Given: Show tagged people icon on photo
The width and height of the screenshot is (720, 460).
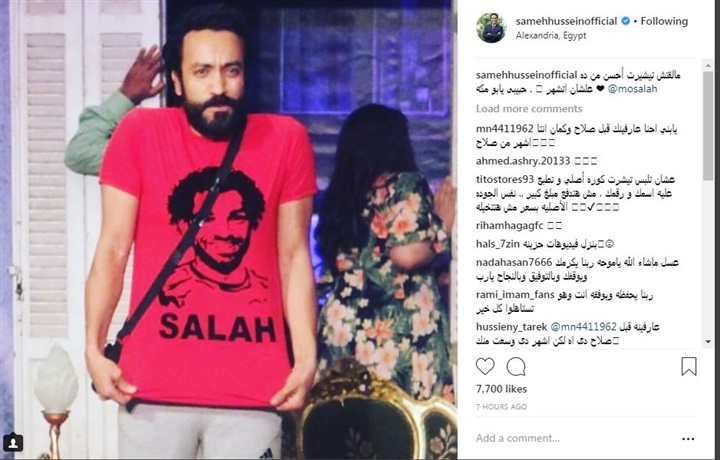Looking at the screenshot, I should click(x=13, y=443).
